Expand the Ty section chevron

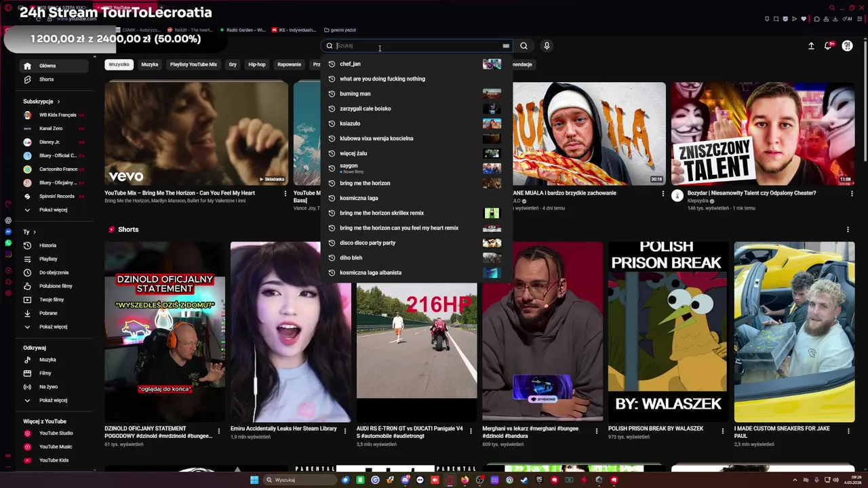[x=35, y=232]
